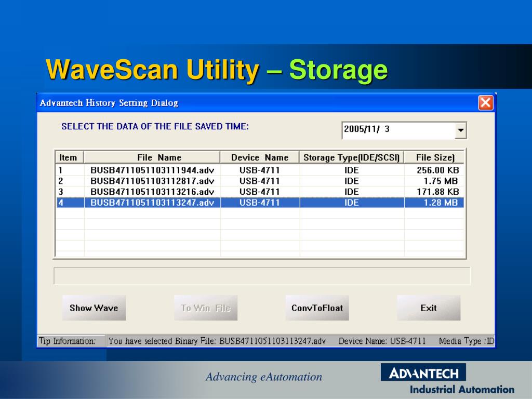532x399 pixels.
Task: Click USB-4711 device cell in row 1
Action: point(260,170)
